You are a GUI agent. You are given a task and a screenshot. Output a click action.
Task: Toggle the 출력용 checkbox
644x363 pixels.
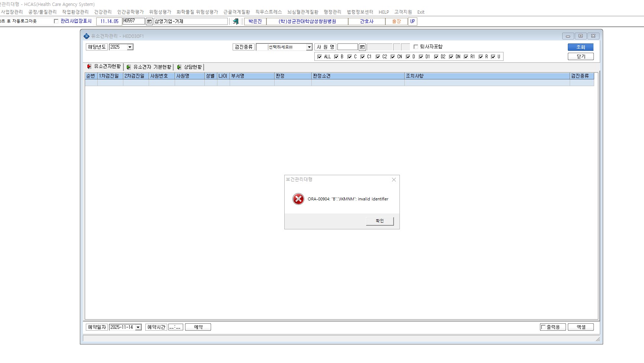(x=543, y=327)
